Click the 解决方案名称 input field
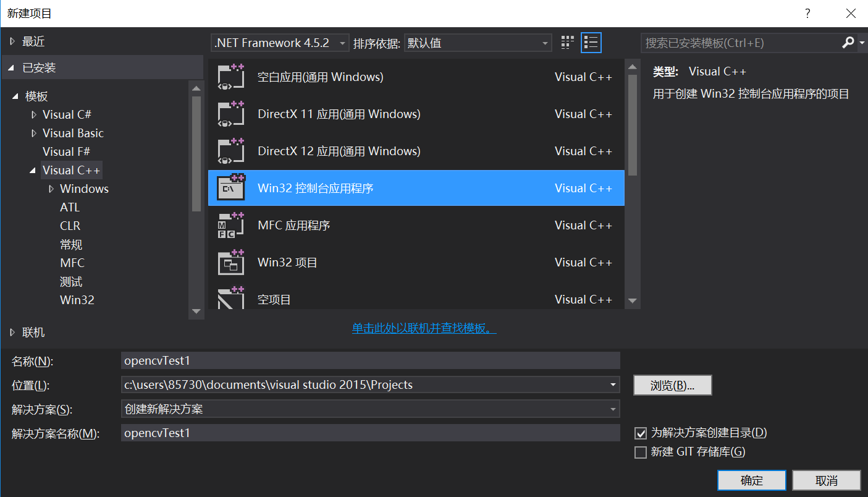Screen dimensions: 868x497 click(x=371, y=433)
